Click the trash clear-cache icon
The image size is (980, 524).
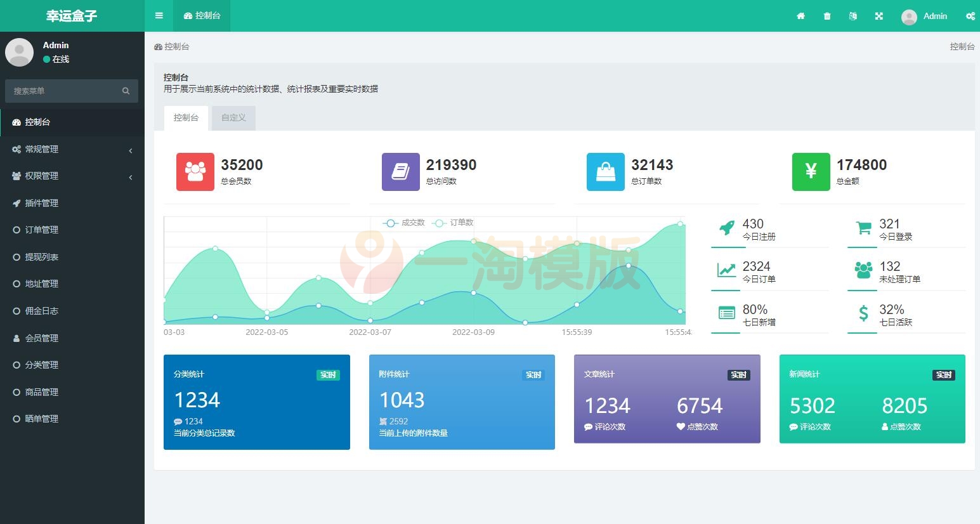[827, 16]
